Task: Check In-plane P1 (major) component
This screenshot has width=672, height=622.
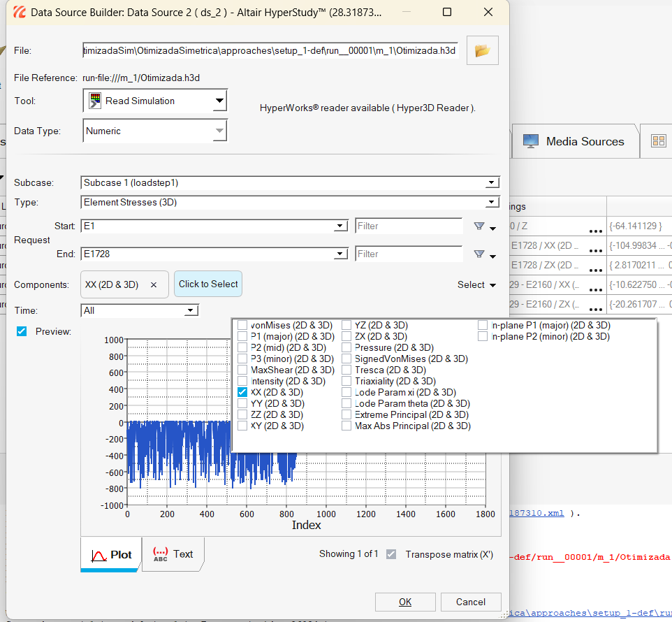Action: coord(483,325)
